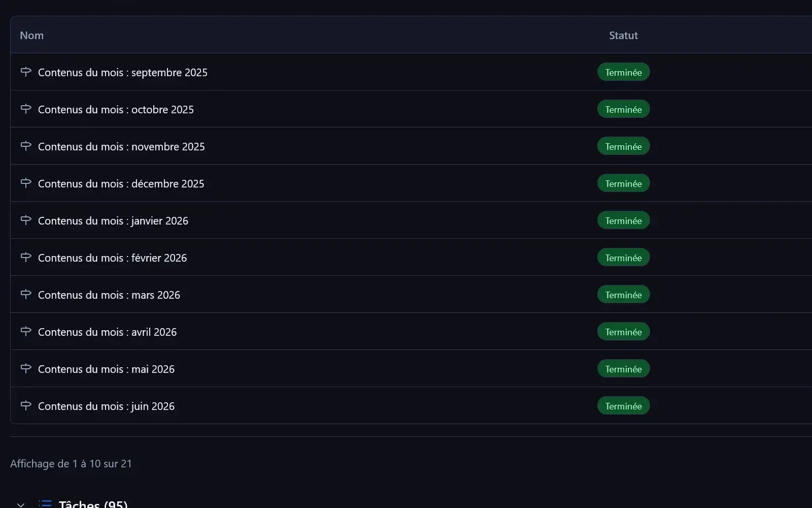
Task: Click Terminée badge for mars 2026
Action: (x=623, y=295)
